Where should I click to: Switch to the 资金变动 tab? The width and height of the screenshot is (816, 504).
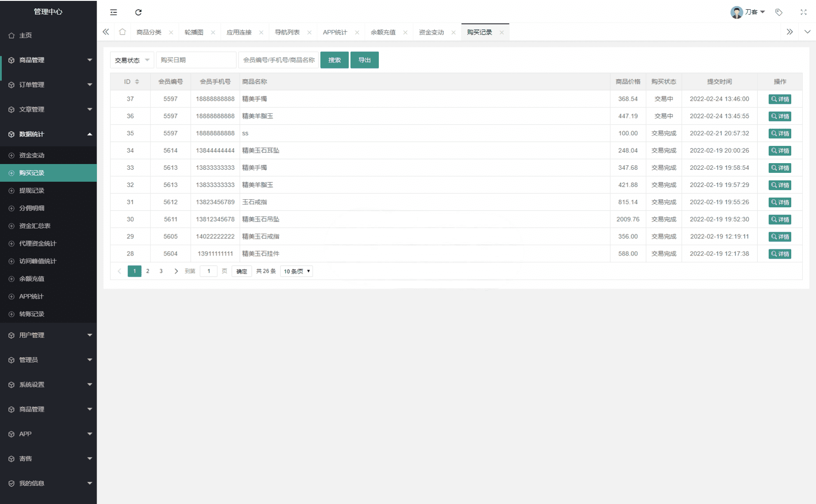click(431, 32)
